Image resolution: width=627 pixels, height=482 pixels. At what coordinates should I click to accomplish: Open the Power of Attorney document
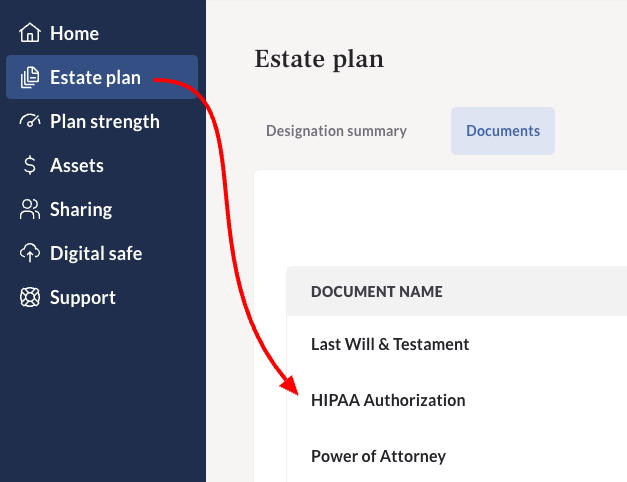point(378,456)
